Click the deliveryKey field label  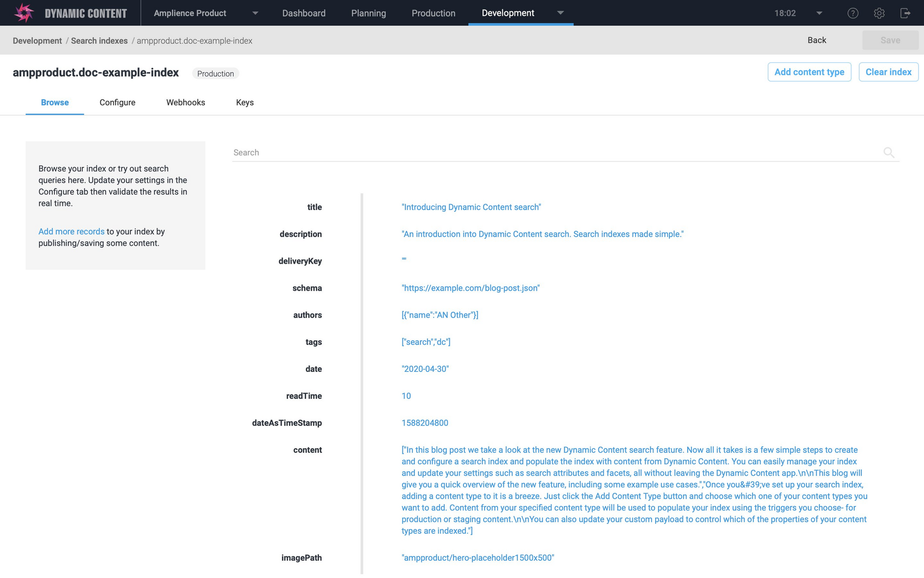300,261
